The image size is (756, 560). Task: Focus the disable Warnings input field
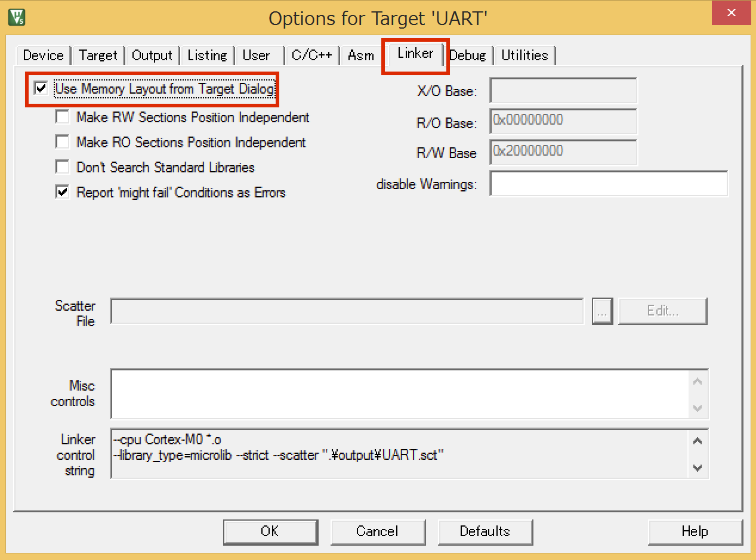pyautogui.click(x=608, y=184)
